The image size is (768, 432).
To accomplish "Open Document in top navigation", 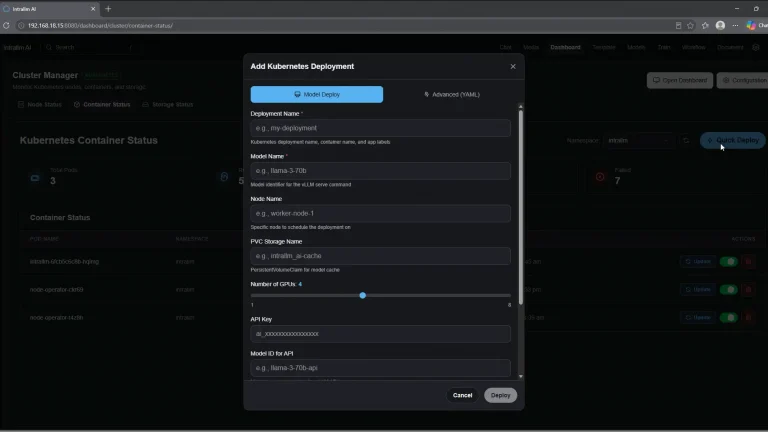I will (x=730, y=48).
